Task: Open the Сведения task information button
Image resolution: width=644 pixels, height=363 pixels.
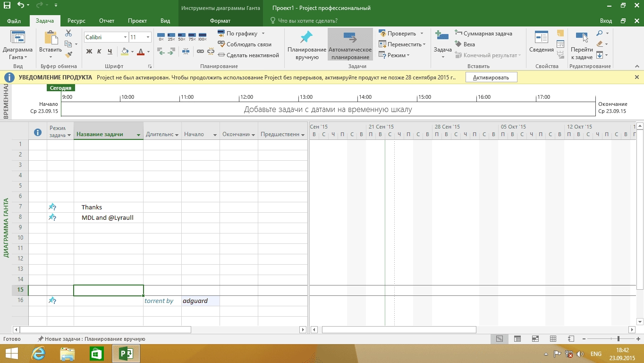Action: pyautogui.click(x=542, y=43)
